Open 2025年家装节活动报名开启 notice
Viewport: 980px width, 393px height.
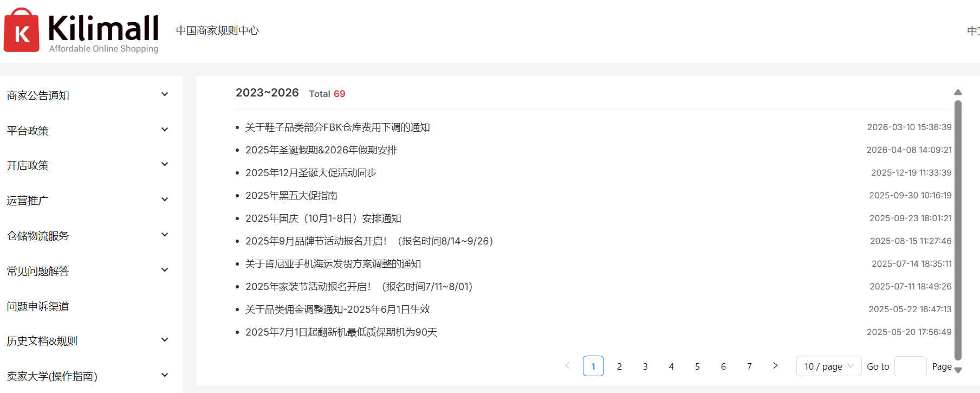359,287
